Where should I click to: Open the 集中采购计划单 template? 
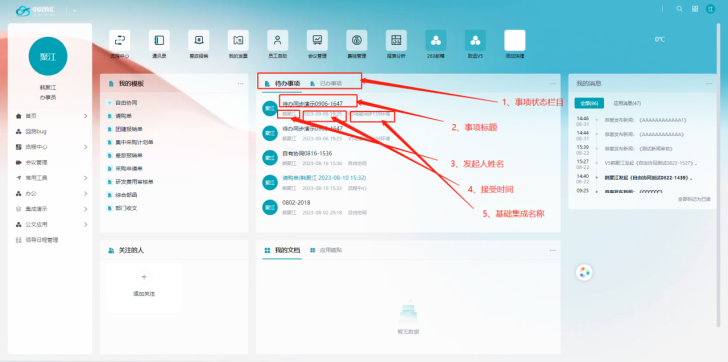point(134,142)
